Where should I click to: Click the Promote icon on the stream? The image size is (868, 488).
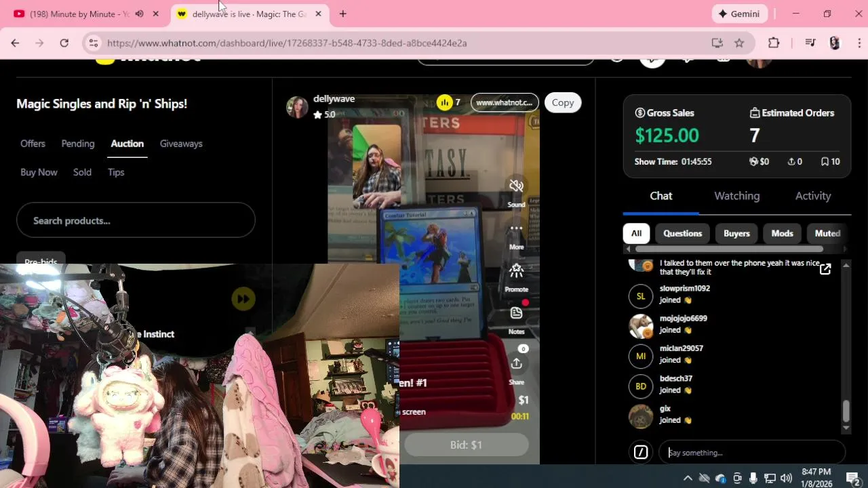pyautogui.click(x=516, y=271)
